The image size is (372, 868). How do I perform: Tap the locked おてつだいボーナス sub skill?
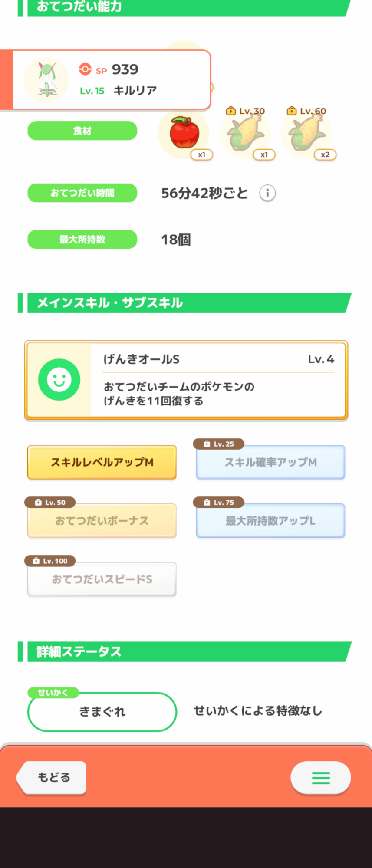click(102, 520)
